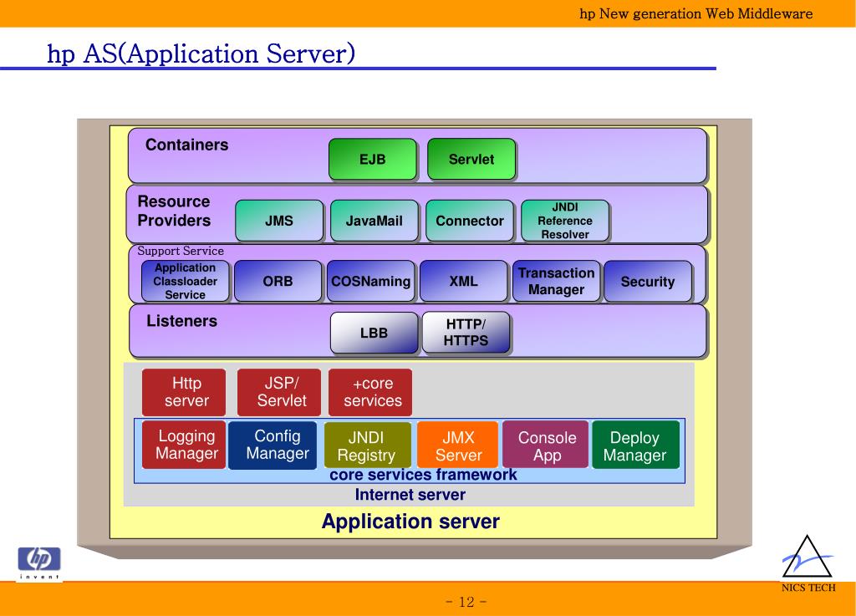The image size is (856, 616).
Task: Click the Containers label
Action: click(186, 145)
